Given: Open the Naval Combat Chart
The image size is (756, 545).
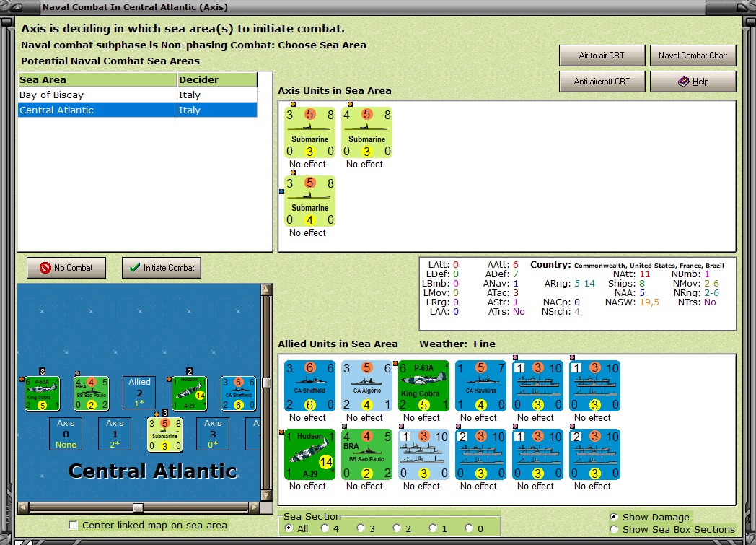Looking at the screenshot, I should pos(693,56).
